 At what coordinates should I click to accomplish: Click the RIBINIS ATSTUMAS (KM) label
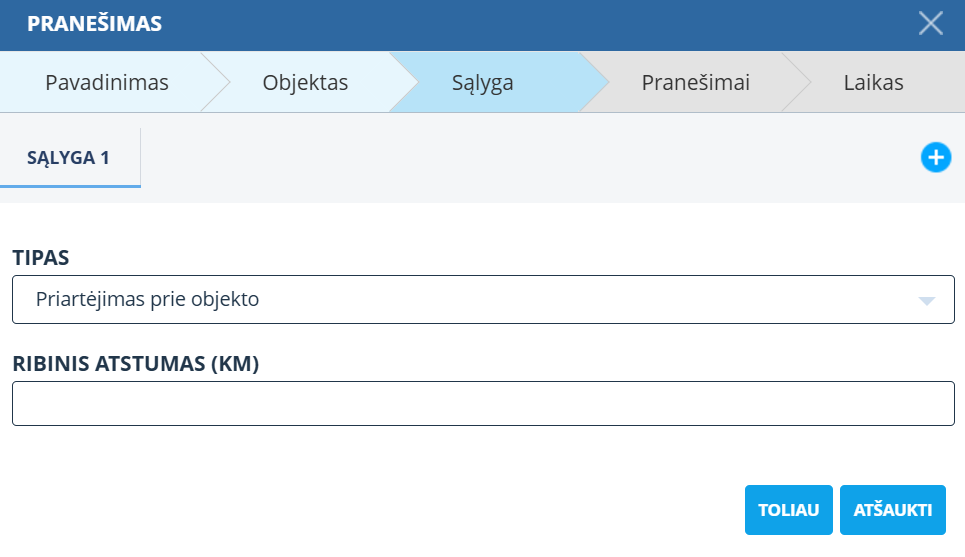pyautogui.click(x=135, y=364)
